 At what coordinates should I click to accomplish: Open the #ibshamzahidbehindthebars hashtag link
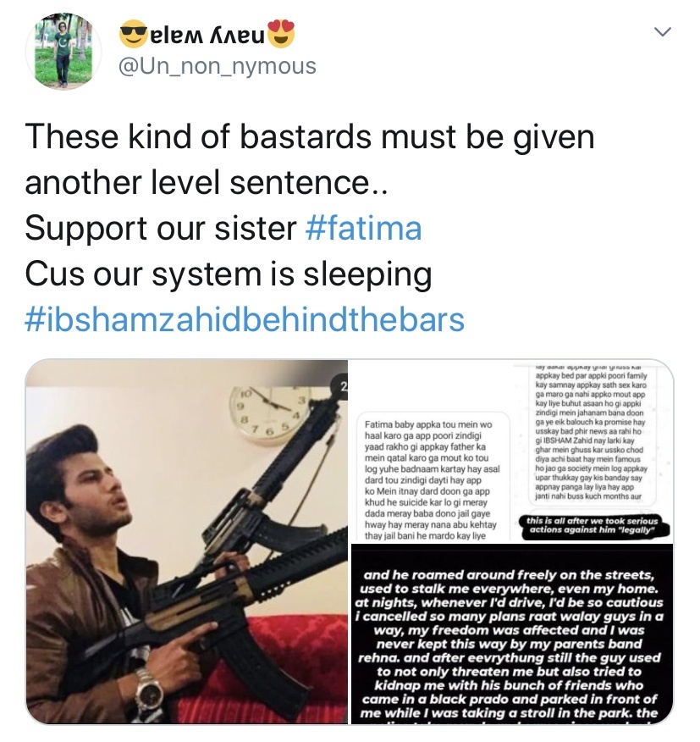tap(245, 319)
